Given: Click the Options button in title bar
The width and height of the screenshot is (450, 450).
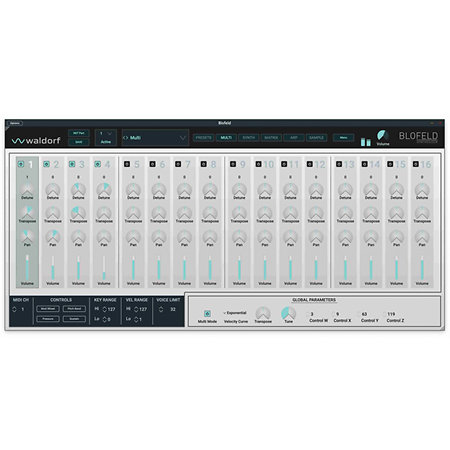Looking at the screenshot, I should click(x=15, y=123).
